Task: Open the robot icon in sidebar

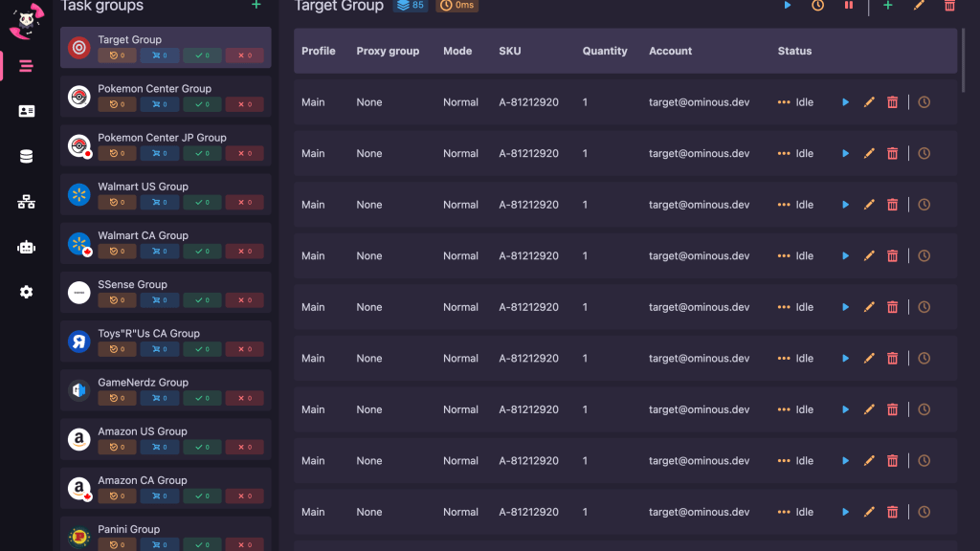Action: [x=26, y=247]
